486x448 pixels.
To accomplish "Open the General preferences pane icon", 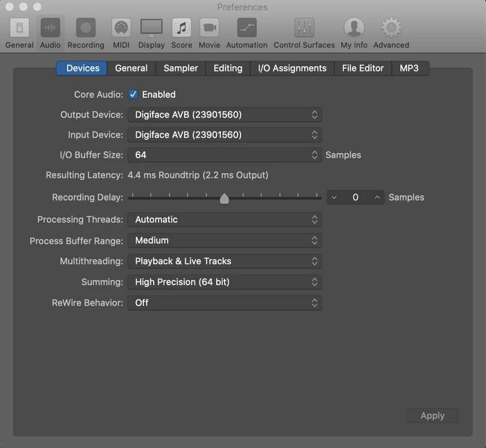I will pyautogui.click(x=19, y=28).
